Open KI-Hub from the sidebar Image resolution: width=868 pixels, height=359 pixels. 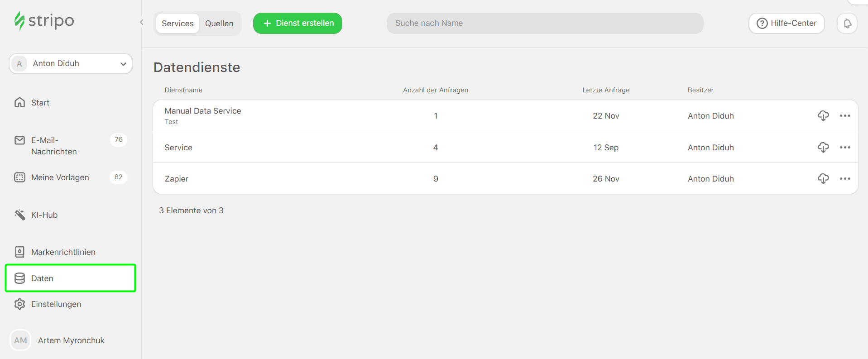coord(44,215)
